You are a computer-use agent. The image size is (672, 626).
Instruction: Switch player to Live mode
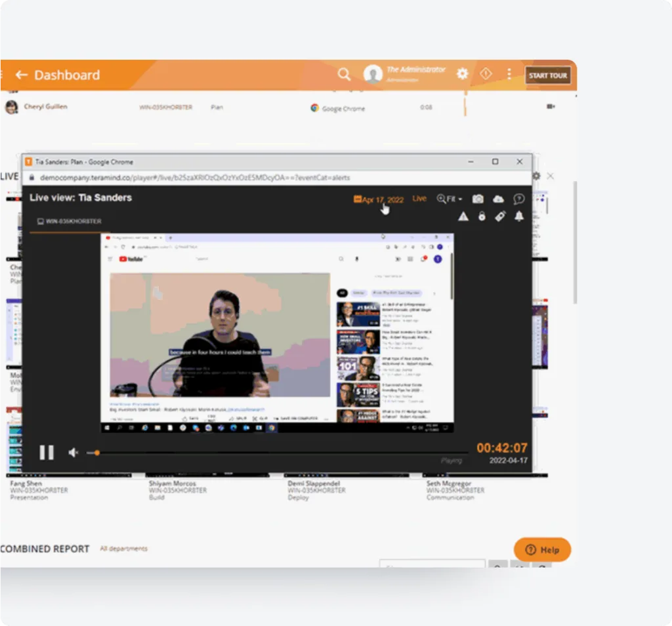[419, 198]
